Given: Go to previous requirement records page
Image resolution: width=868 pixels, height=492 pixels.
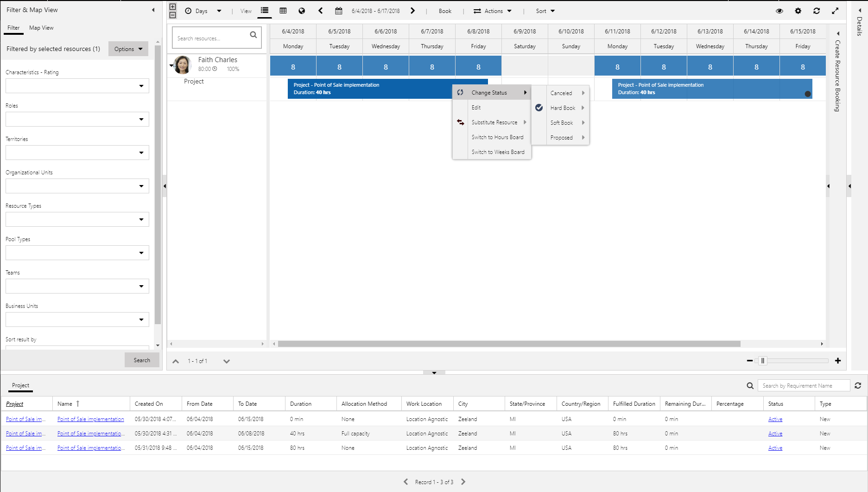Looking at the screenshot, I should pyautogui.click(x=406, y=482).
